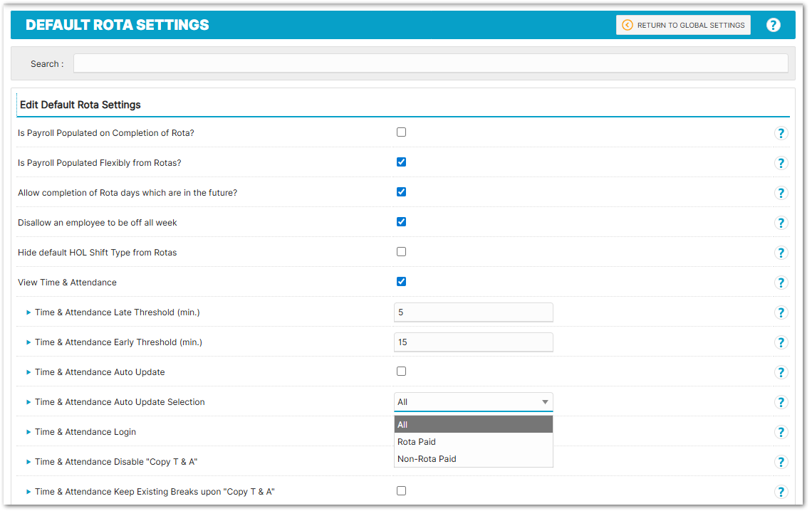Open help for Late Threshold setting
The height and width of the screenshot is (511, 812).
[781, 312]
